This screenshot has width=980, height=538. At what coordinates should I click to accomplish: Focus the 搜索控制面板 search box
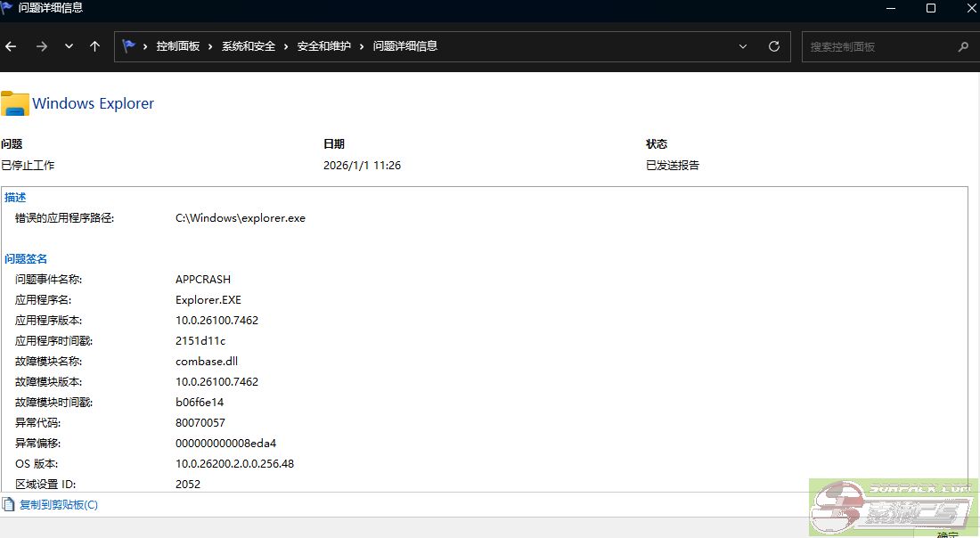tap(878, 46)
